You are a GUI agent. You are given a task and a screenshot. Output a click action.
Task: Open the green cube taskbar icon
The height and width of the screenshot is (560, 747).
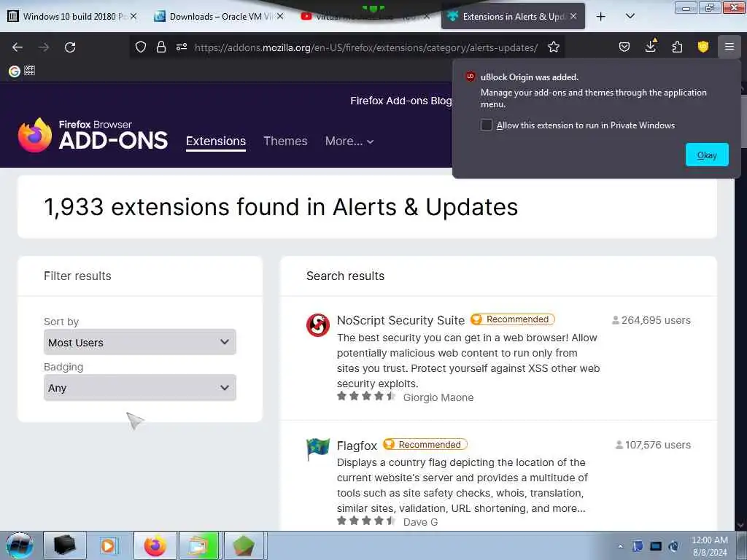[x=244, y=545]
